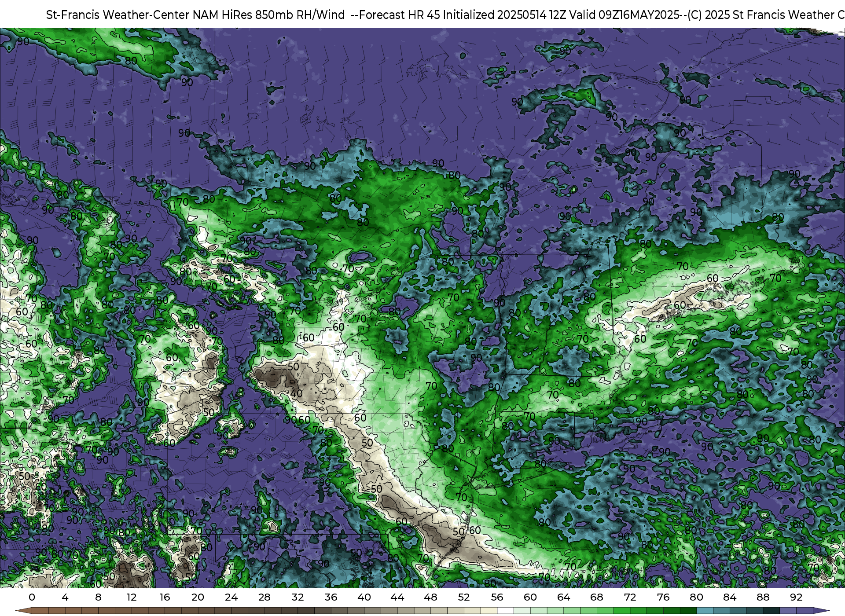
Task: Click the 8 label on the color scale
Action: pyautogui.click(x=98, y=597)
